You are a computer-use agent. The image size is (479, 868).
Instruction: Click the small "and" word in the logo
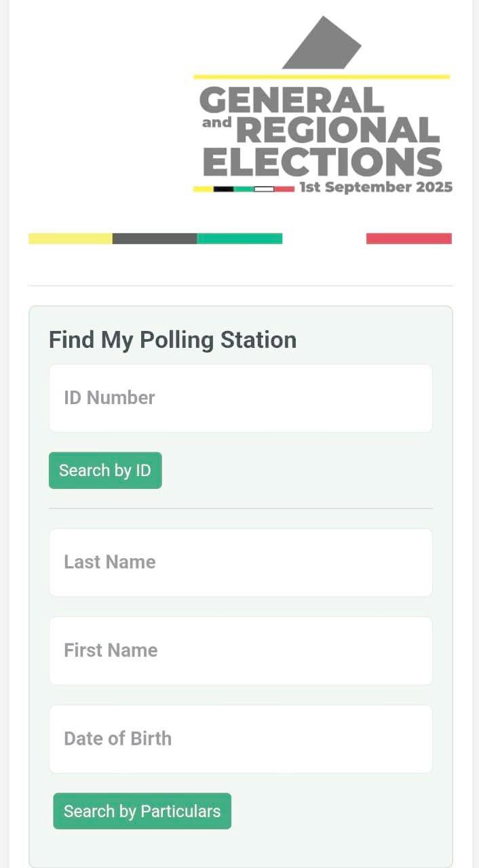point(217,123)
